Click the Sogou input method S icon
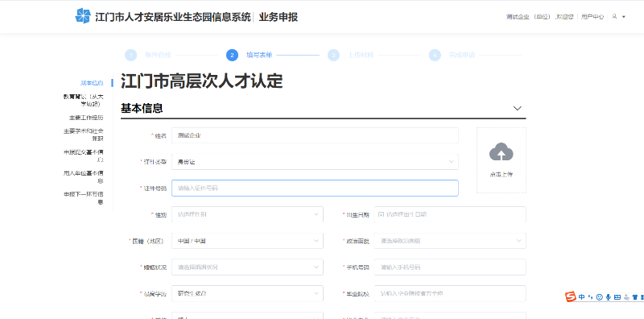Screen dimensions: 644x319 (x=570, y=296)
